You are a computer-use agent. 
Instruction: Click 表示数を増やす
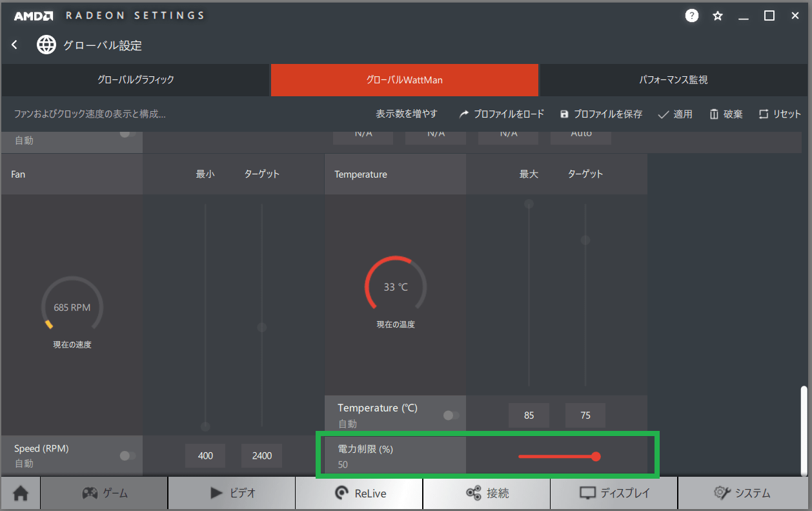407,114
